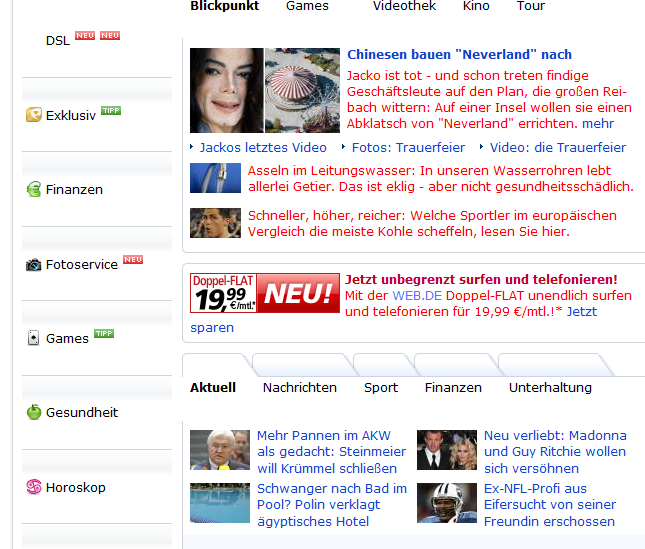Click the red NEU badge next to Fotoservice
645x549 pixels.
tap(133, 259)
